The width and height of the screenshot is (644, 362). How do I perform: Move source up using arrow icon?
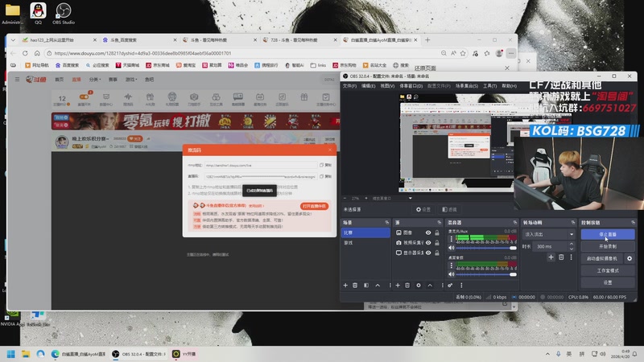click(430, 286)
